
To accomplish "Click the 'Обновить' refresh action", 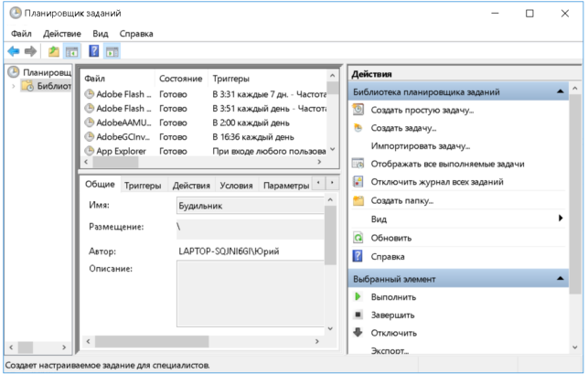I will 391,238.
